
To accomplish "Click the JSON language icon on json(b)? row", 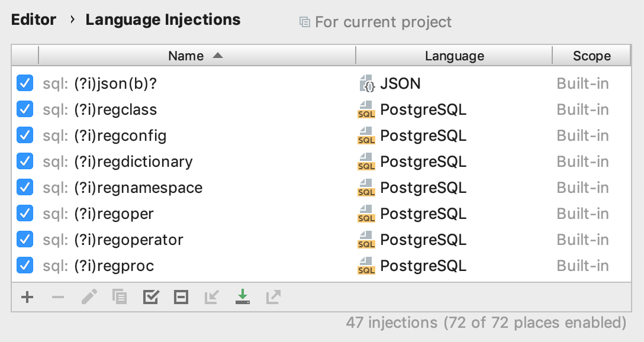I will click(x=367, y=83).
